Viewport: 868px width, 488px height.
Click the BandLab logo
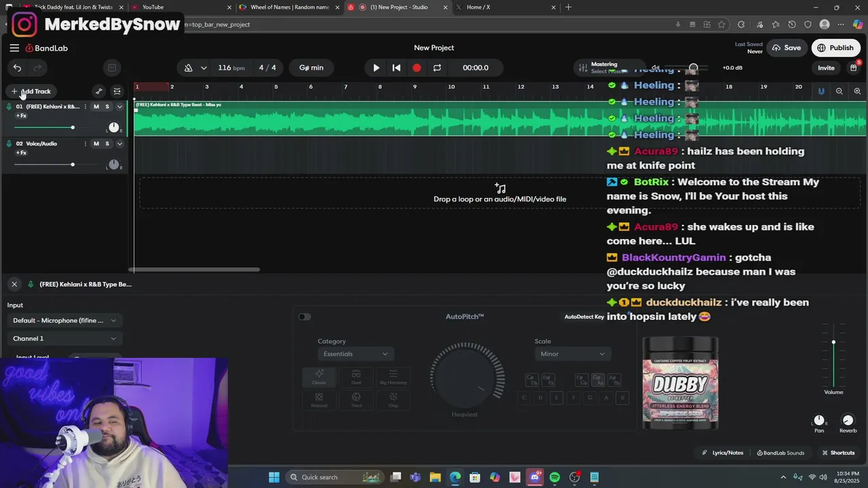tap(47, 48)
